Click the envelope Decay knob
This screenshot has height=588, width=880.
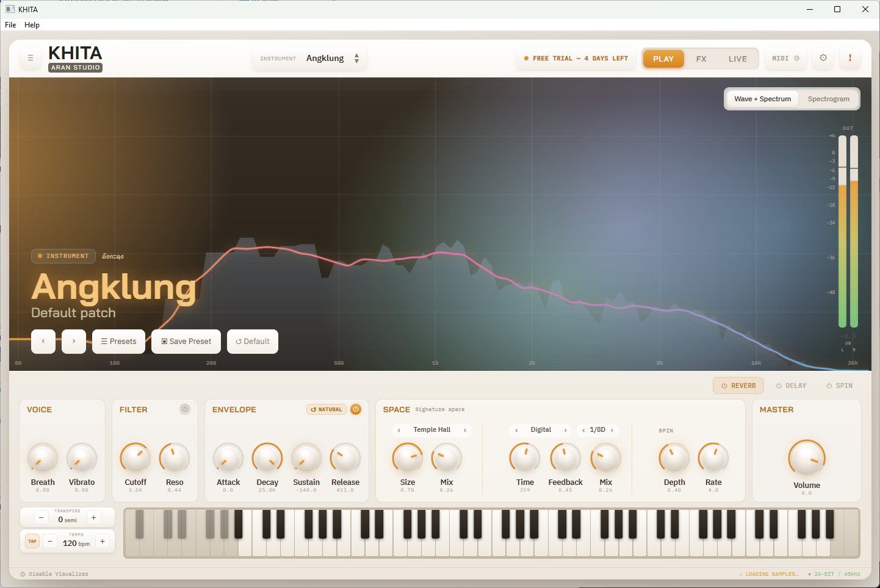[x=267, y=457]
